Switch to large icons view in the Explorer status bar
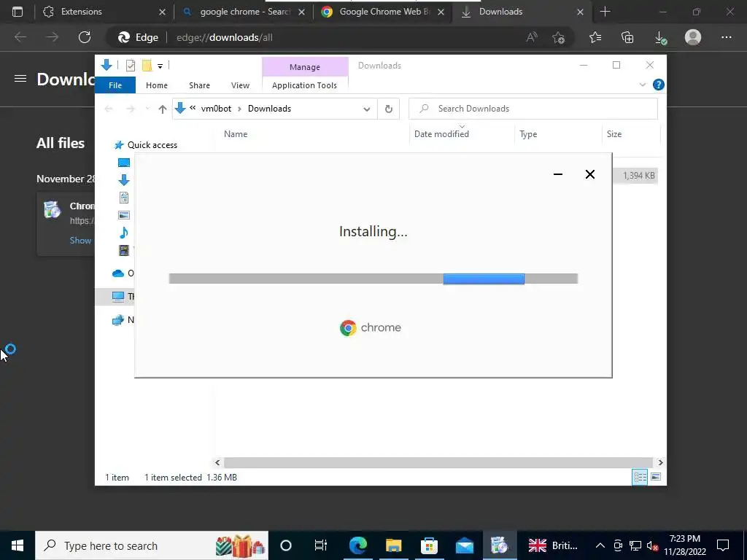The height and width of the screenshot is (560, 747). point(656,477)
